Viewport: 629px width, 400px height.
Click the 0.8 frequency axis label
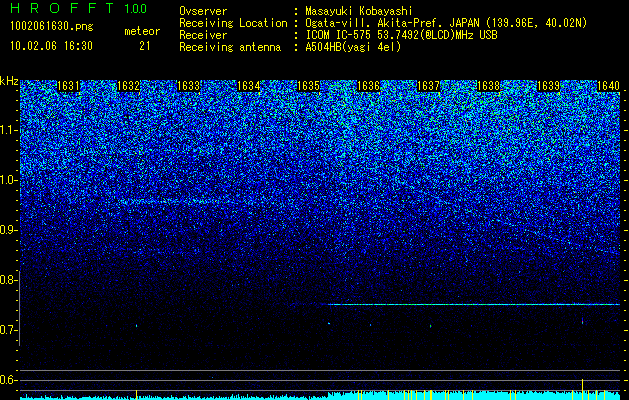coord(8,280)
